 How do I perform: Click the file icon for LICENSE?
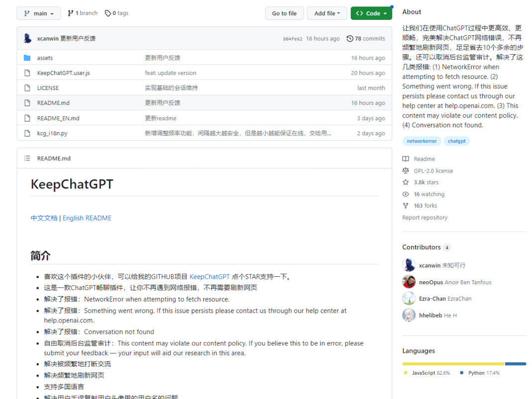point(27,88)
